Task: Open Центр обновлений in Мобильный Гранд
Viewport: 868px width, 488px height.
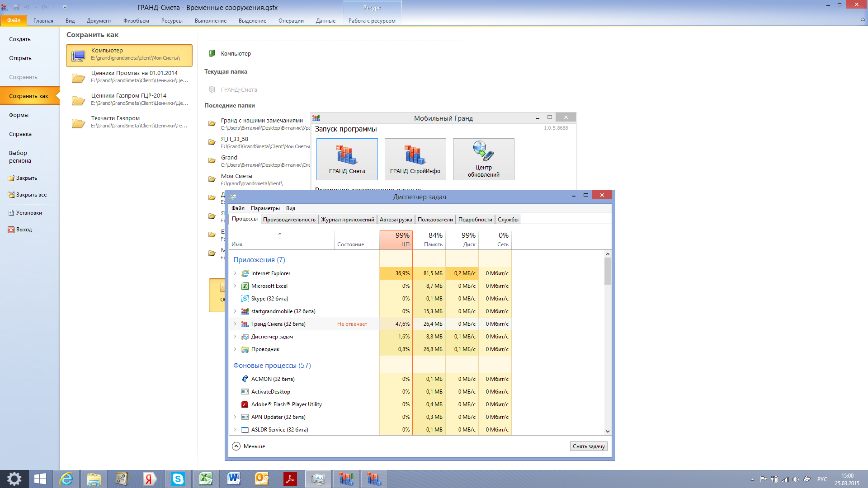Action: tap(483, 159)
